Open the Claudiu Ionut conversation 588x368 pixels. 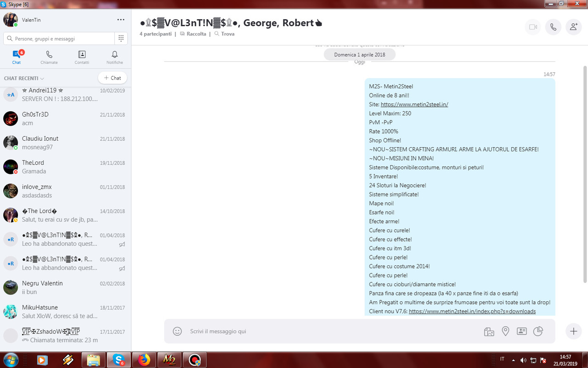click(66, 143)
